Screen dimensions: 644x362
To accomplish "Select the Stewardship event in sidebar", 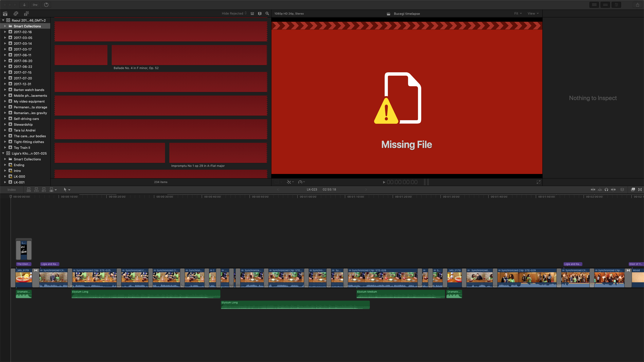I will (x=23, y=124).
